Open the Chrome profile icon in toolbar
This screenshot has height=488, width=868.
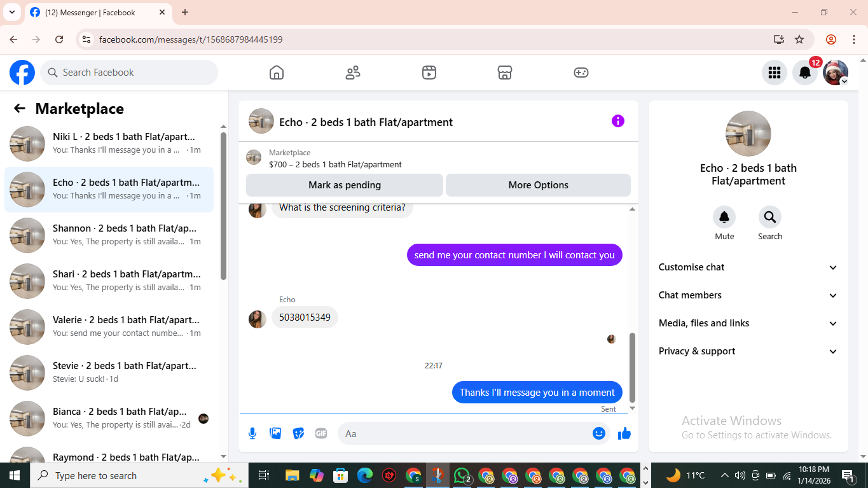[x=831, y=39]
